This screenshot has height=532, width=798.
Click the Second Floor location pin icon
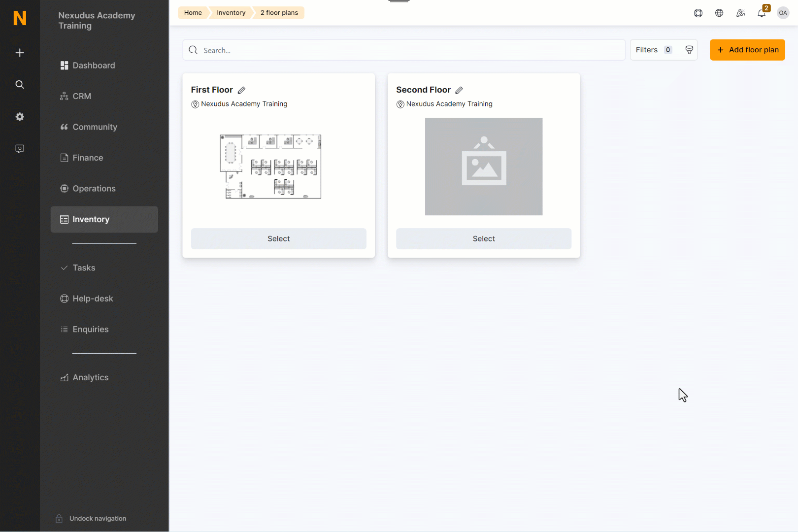(400, 104)
